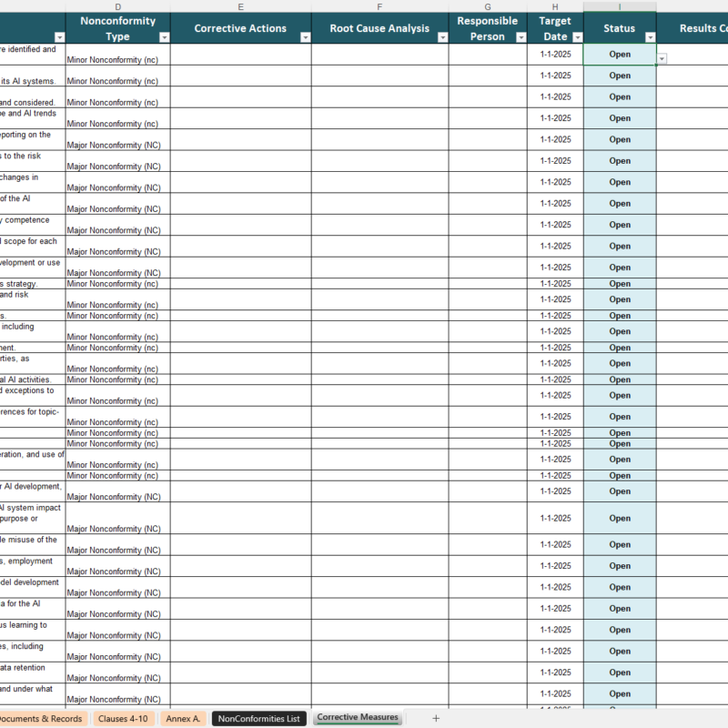Select a Major Nonconformity (NC) cell
Viewport: 728px width, 728px height.
click(115, 145)
